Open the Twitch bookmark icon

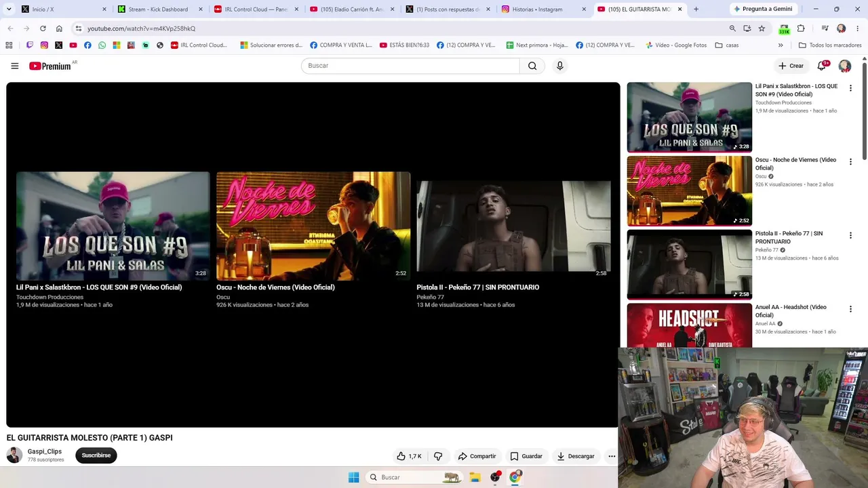click(x=30, y=45)
